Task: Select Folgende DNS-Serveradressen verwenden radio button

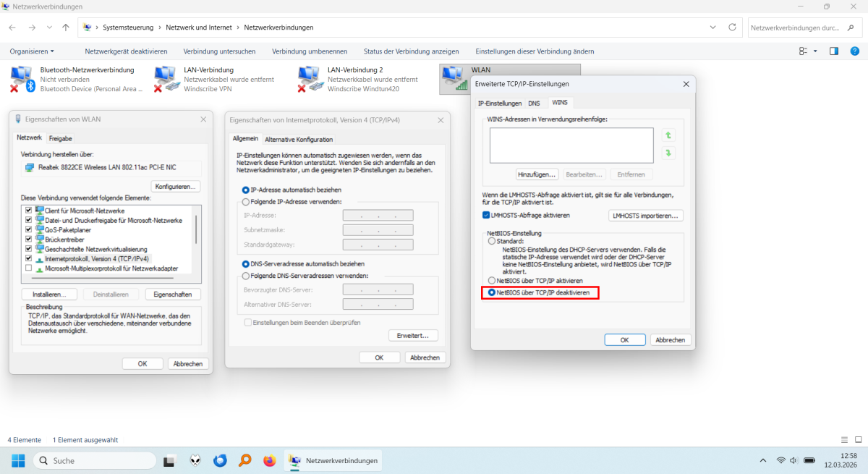Action: coord(246,276)
